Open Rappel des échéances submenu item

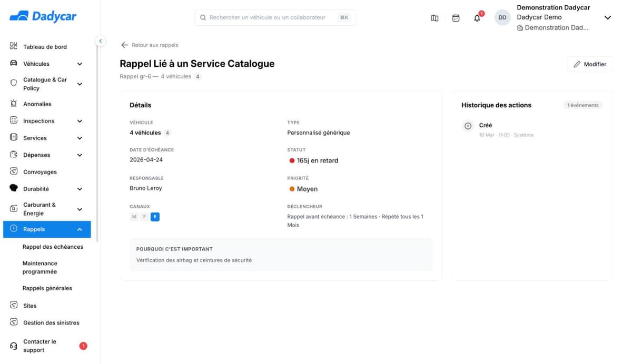coord(53,247)
